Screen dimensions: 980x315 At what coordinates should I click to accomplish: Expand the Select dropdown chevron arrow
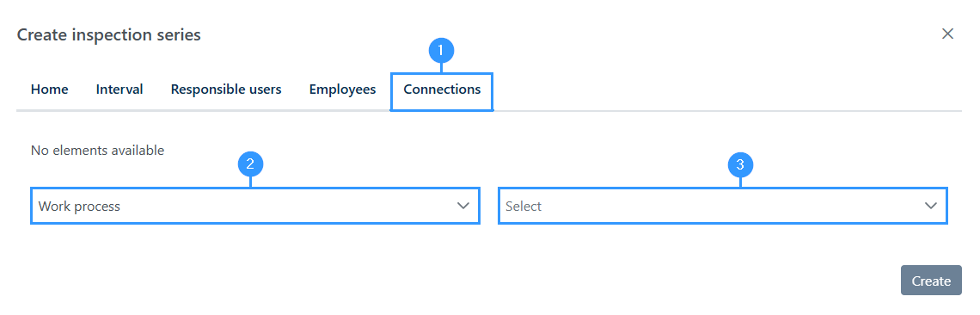[x=931, y=206]
